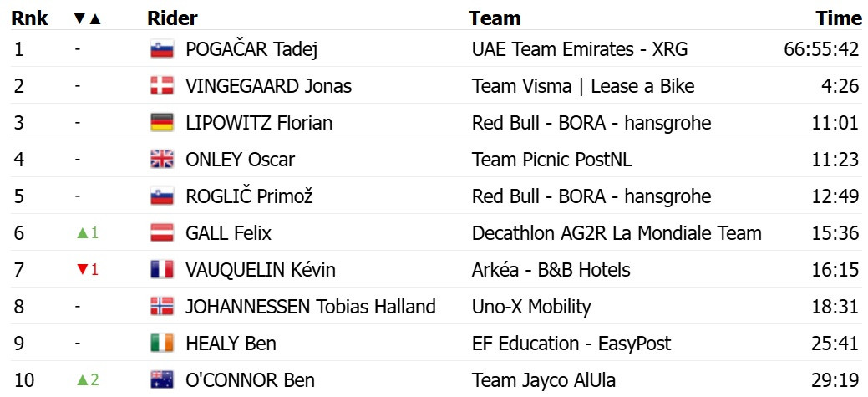Click the French flag beside Vauquelin
The width and height of the screenshot is (868, 397).
pyautogui.click(x=161, y=270)
